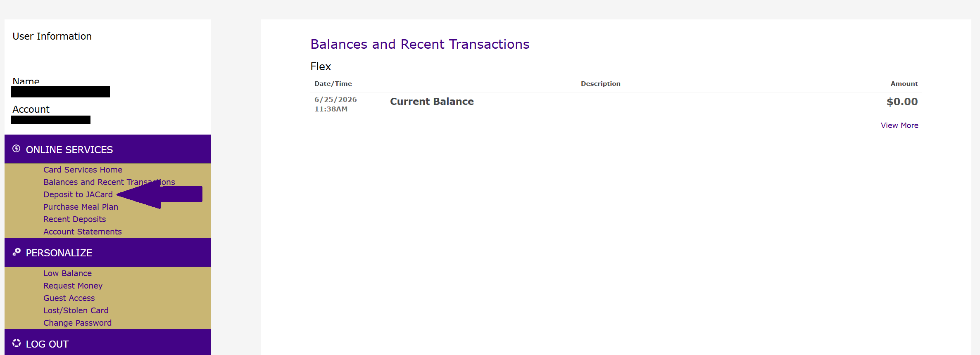The width and height of the screenshot is (980, 355).
Task: Expand the PERSONALIZE section header
Action: [x=108, y=253]
